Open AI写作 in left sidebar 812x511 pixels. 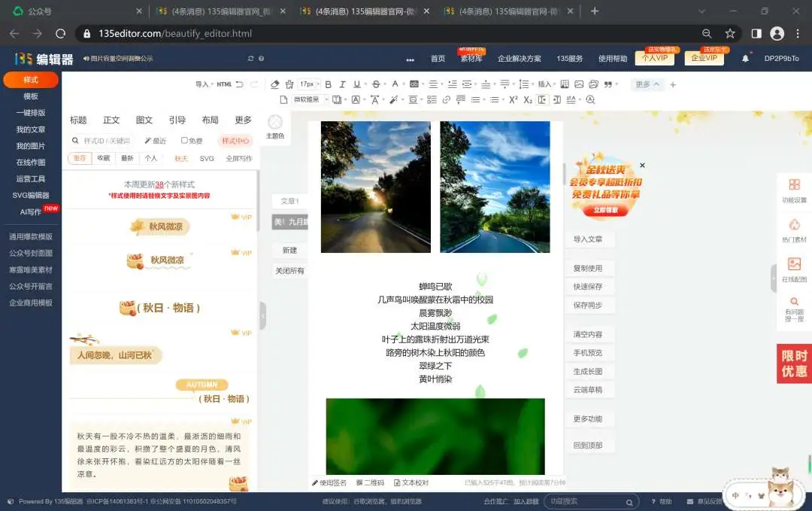(31, 212)
